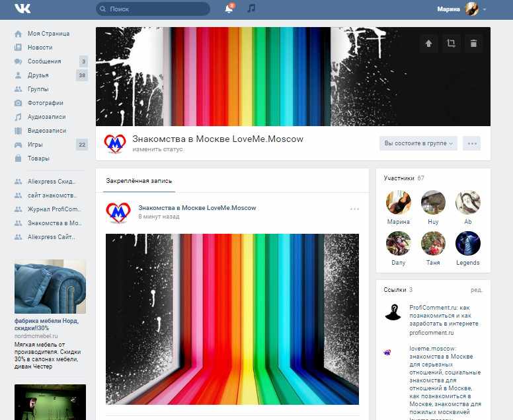Click upload cover arrow icon
513x420 pixels.
[428, 43]
